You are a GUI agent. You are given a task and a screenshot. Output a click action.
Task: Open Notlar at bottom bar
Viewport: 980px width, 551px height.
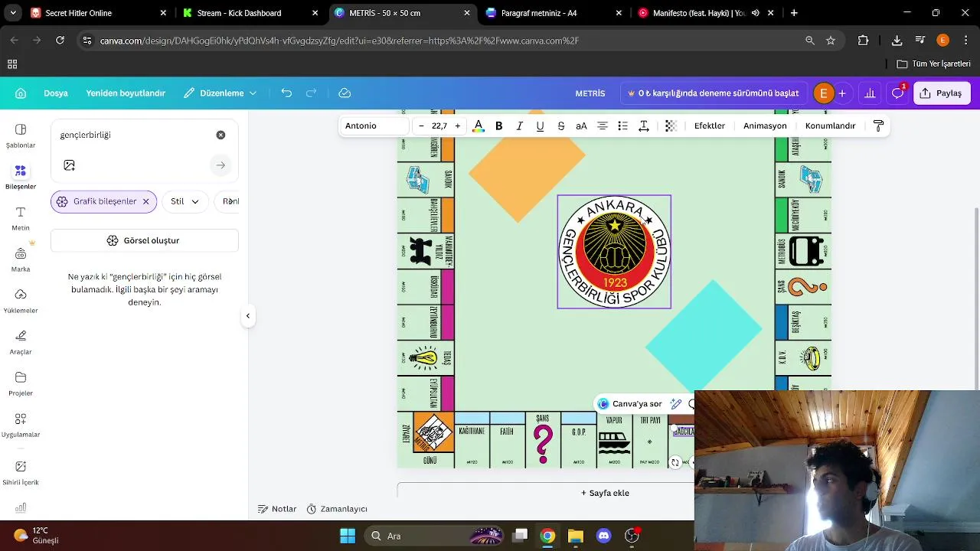point(277,509)
